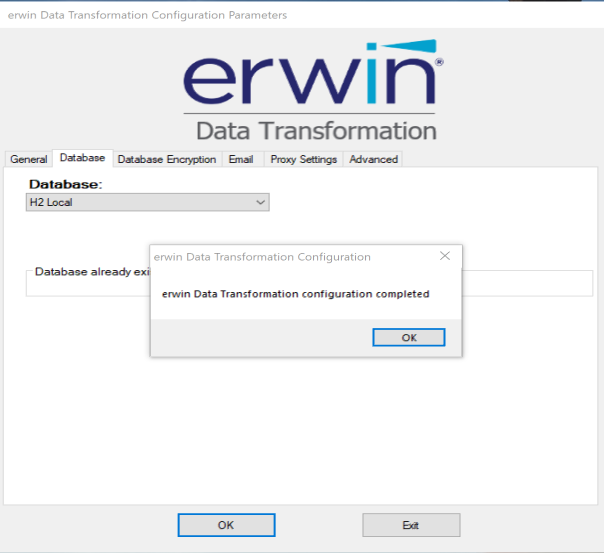Switch to the General tab

(x=29, y=159)
